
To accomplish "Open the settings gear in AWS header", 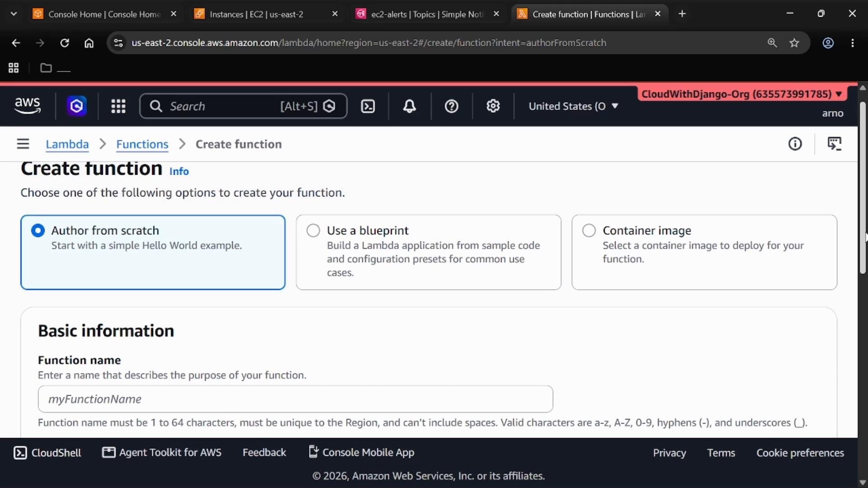I will 493,106.
